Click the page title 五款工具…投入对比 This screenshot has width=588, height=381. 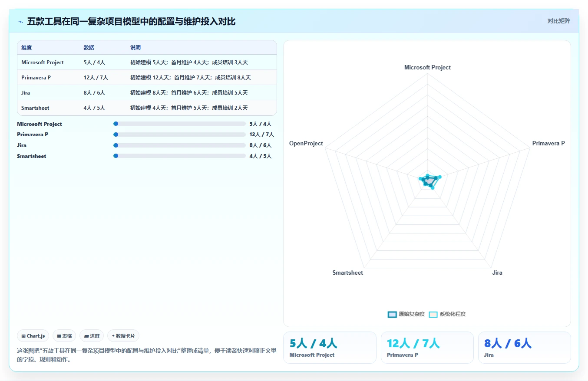click(x=131, y=21)
